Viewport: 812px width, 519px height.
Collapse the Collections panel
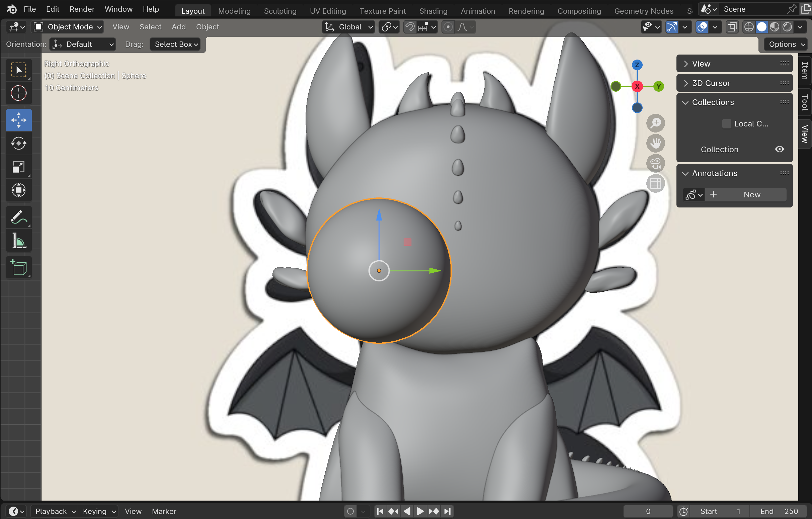coord(734,102)
